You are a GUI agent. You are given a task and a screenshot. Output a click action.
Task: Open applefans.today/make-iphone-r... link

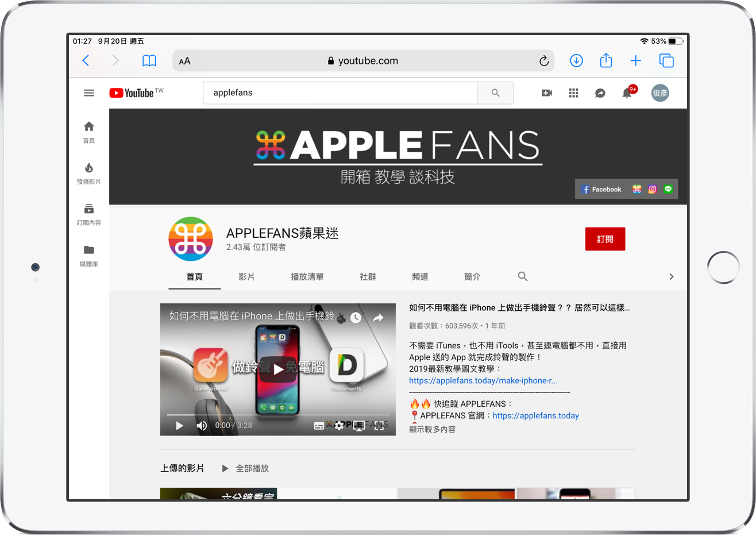(x=483, y=380)
